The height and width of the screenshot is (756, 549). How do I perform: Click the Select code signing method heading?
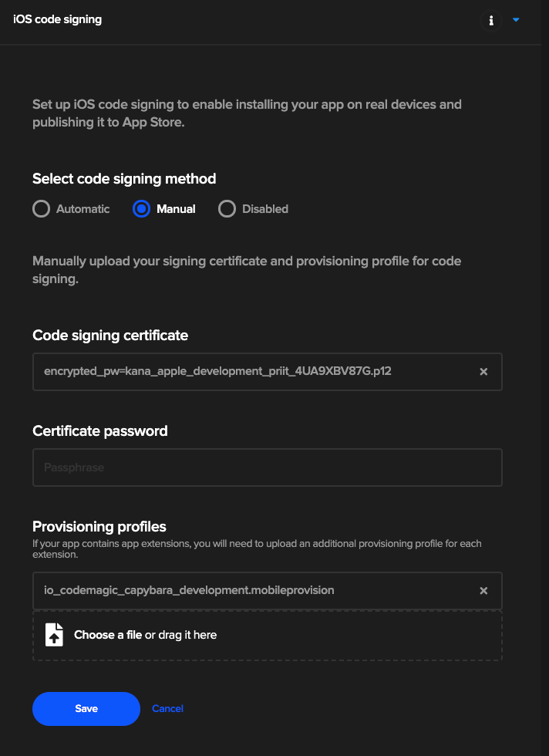[124, 178]
